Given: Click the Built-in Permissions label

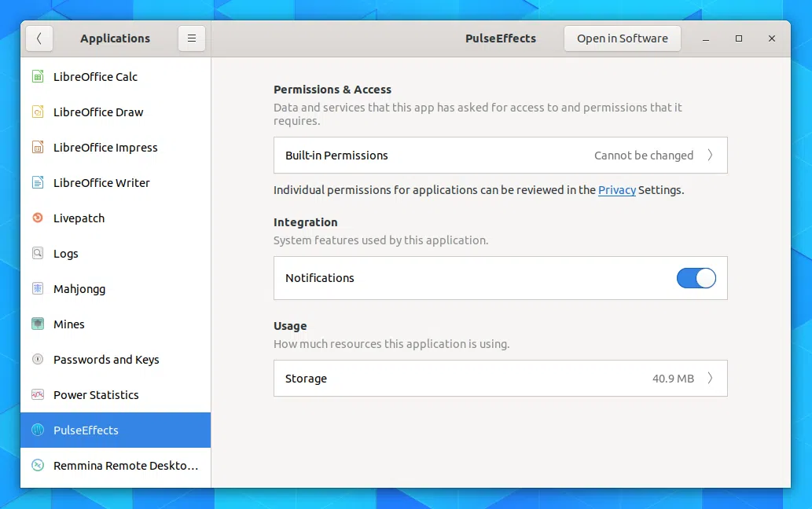Looking at the screenshot, I should [336, 156].
